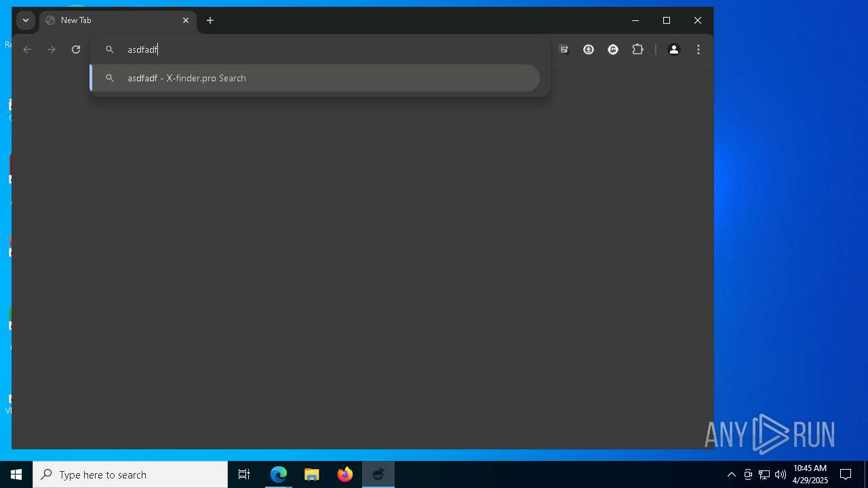Click the meet-now tray icon

[748, 474]
